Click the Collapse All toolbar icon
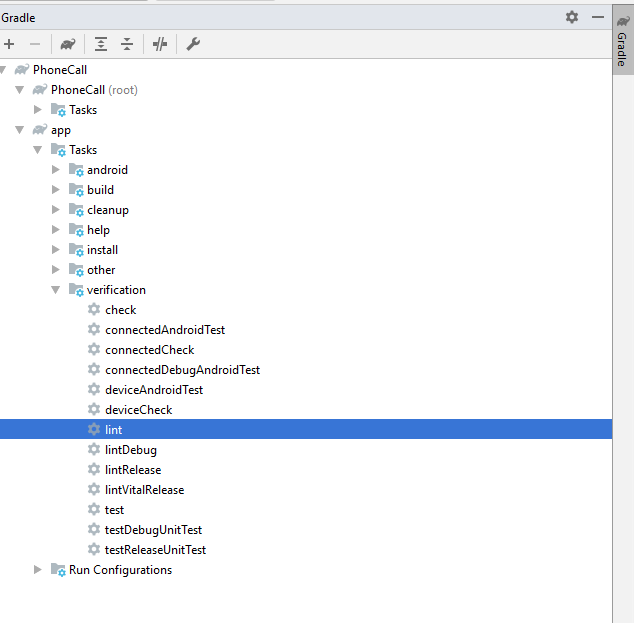The width and height of the screenshot is (634, 623). click(x=127, y=44)
